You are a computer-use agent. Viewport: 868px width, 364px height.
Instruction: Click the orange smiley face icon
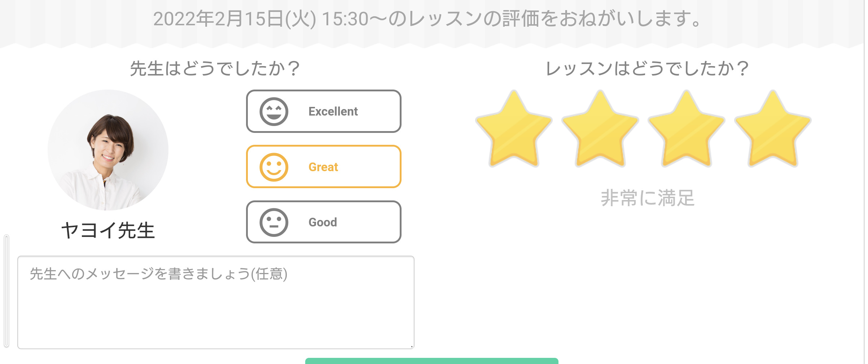[274, 167]
